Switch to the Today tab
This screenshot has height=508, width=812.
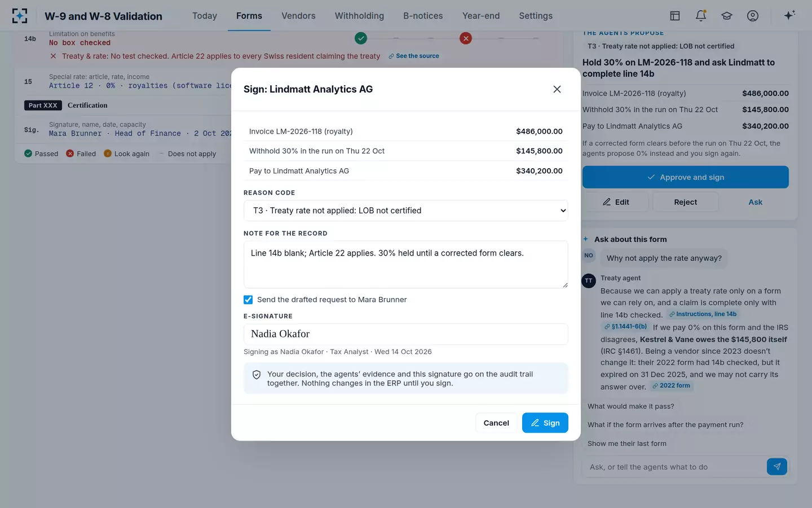205,16
